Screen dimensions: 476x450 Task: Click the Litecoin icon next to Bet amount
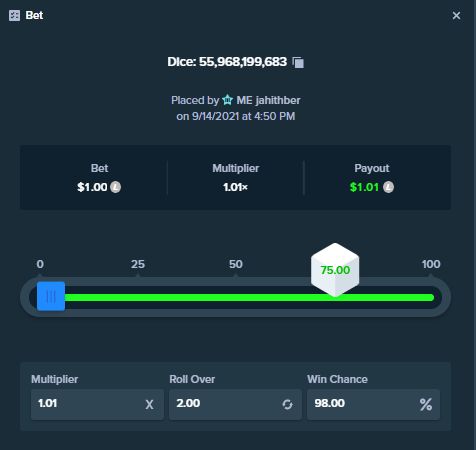pyautogui.click(x=116, y=187)
